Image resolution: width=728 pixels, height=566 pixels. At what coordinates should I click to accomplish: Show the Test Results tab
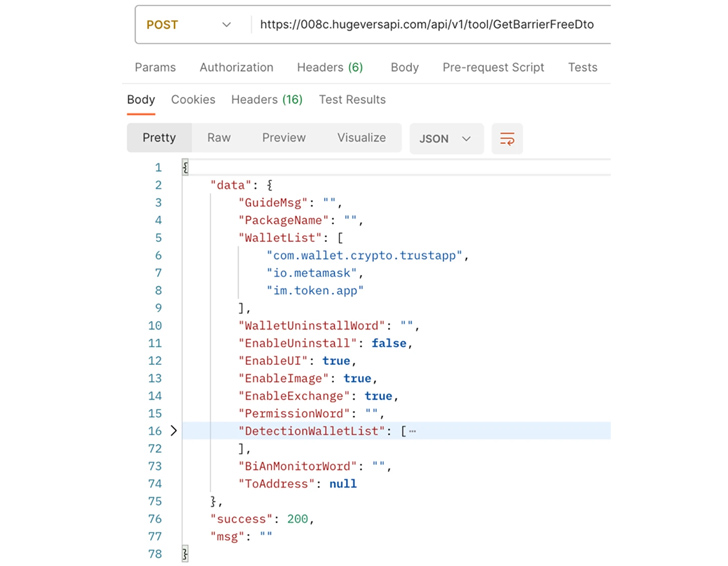click(352, 100)
